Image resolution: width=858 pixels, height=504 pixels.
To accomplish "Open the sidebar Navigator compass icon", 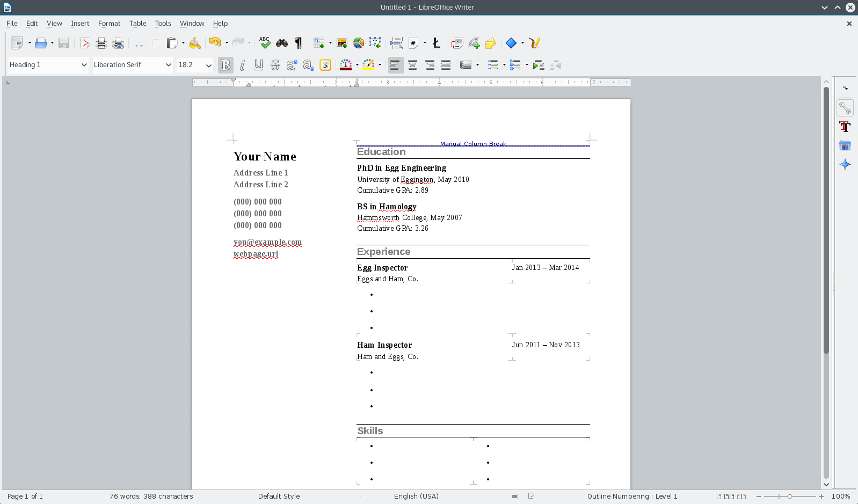I will (845, 164).
